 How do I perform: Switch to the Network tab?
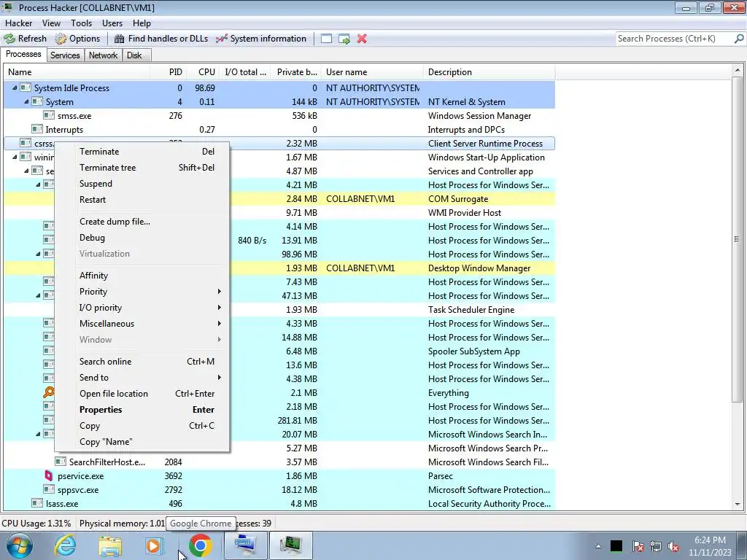point(103,55)
